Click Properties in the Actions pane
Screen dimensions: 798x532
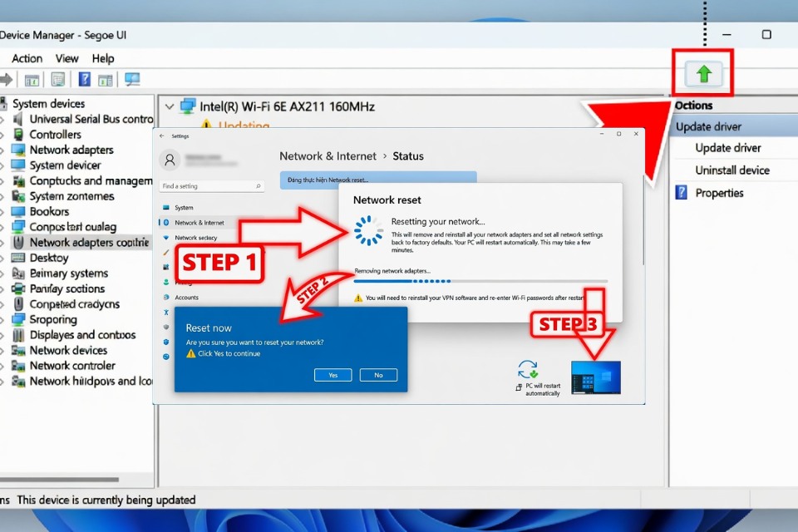719,193
